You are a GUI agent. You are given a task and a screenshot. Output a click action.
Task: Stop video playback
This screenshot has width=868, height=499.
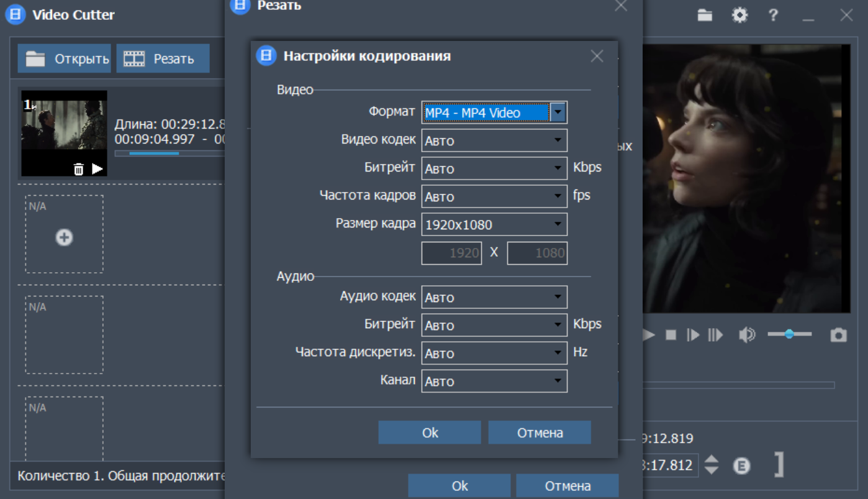[671, 336]
